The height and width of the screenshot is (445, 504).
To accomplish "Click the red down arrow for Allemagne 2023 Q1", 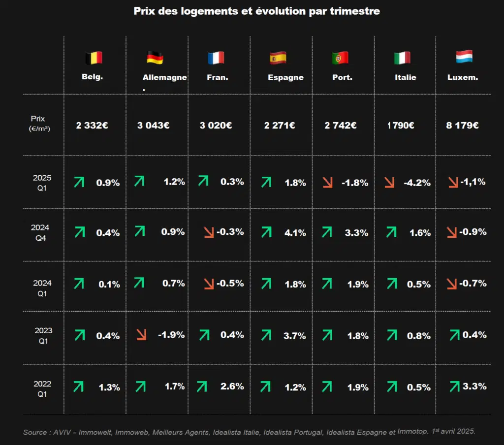I will [141, 334].
